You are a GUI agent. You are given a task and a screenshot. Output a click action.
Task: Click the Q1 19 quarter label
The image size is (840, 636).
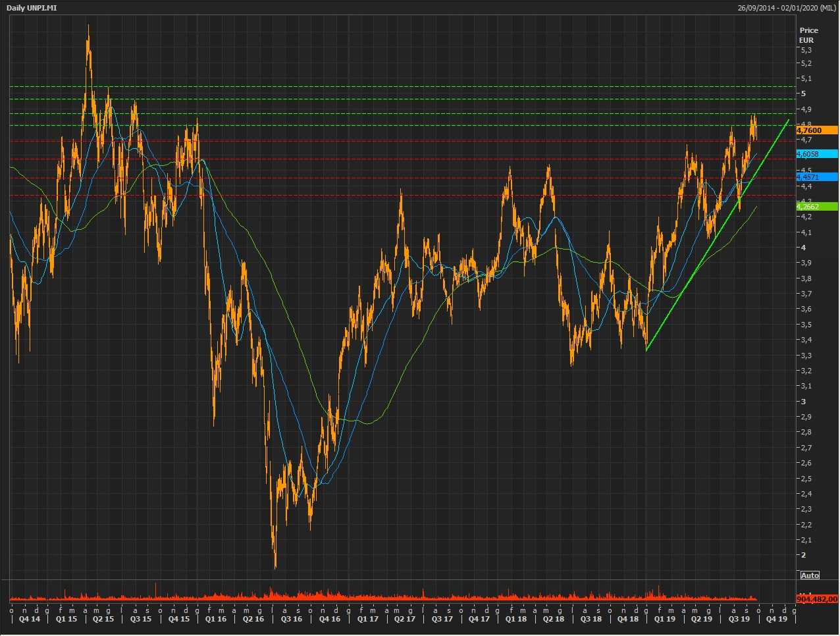(x=665, y=619)
